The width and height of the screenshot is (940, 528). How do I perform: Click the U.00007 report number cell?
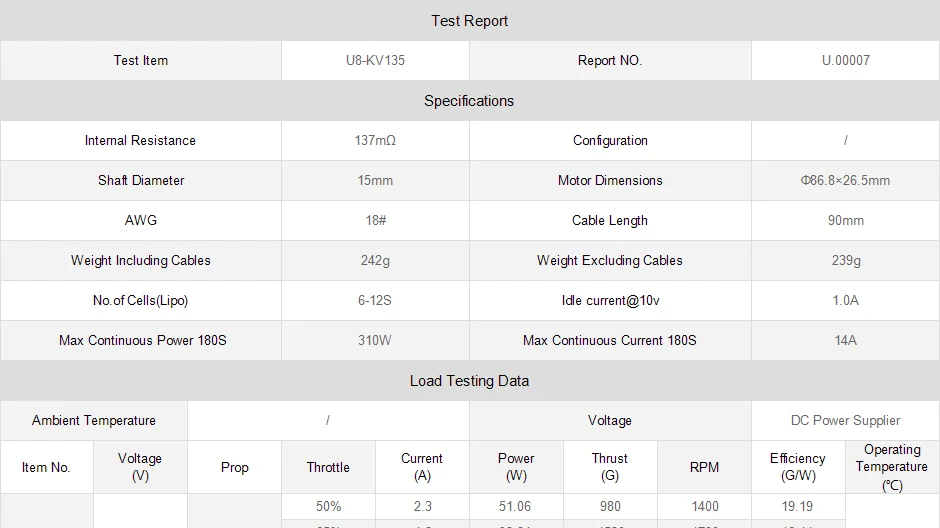[845, 61]
